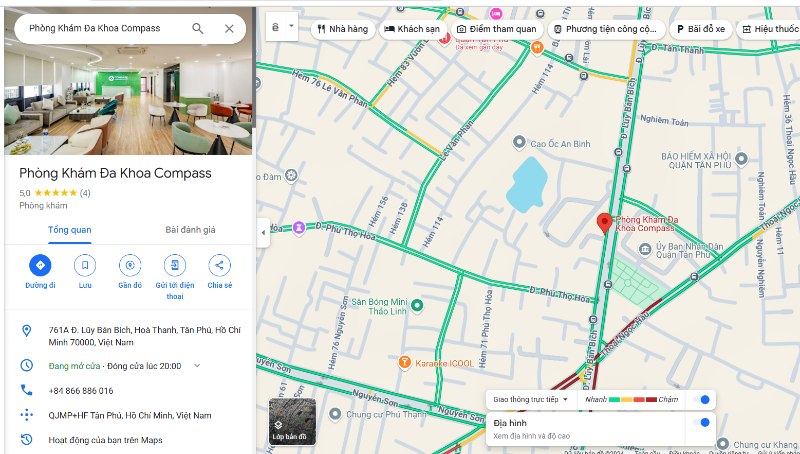
Task: Click the phone icon beside +84 866 886 016
Action: [x=27, y=390]
